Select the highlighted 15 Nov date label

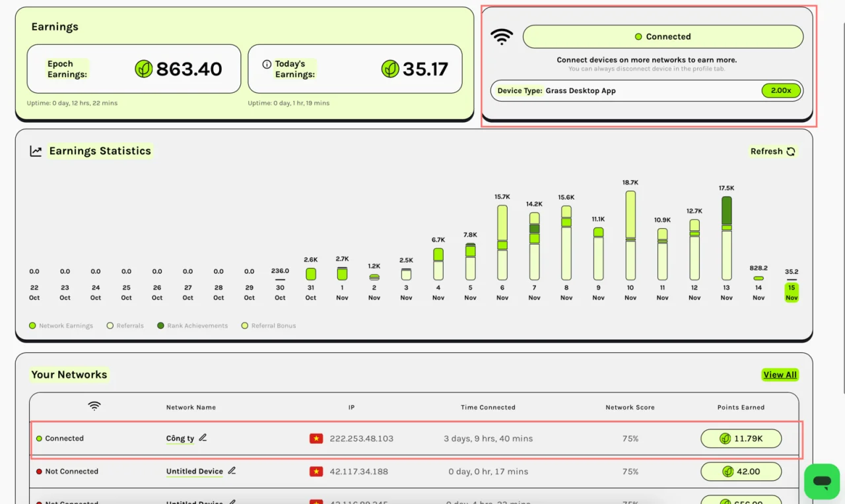[792, 292]
